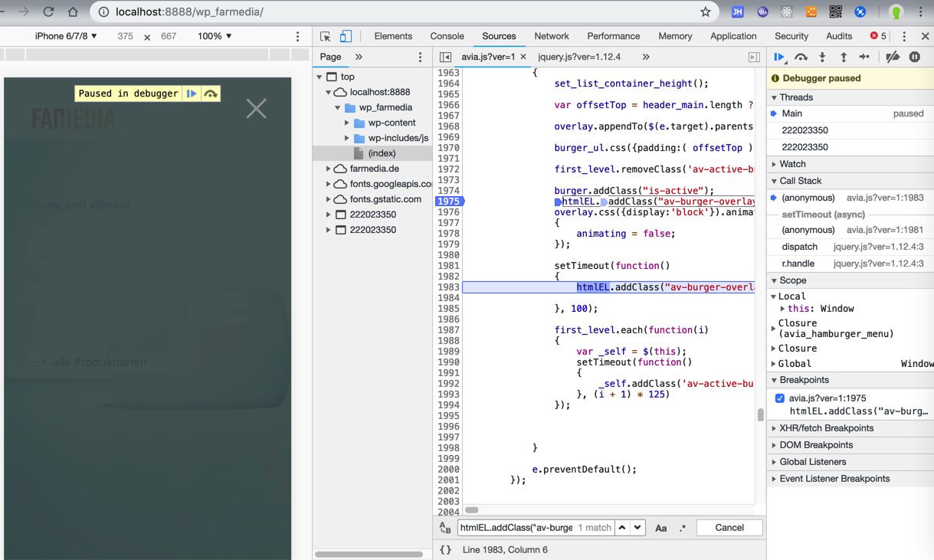Activate the inspect element picker icon
Image resolution: width=934 pixels, height=560 pixels.
click(x=326, y=36)
